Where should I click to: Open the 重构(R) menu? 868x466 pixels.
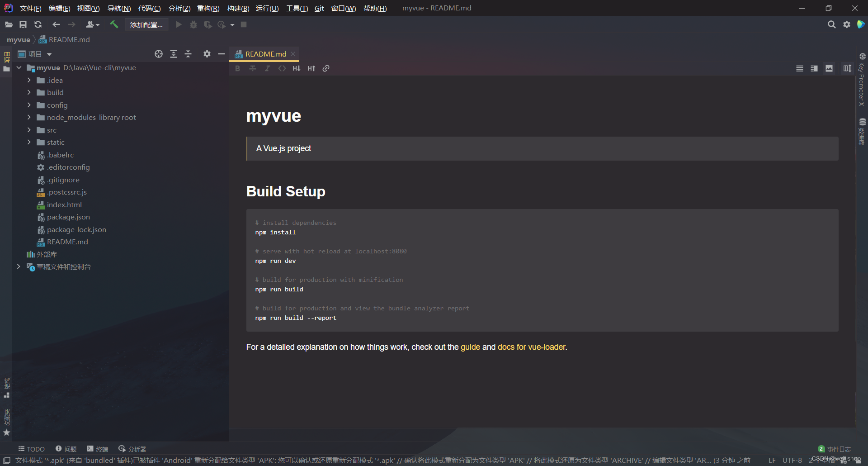208,8
